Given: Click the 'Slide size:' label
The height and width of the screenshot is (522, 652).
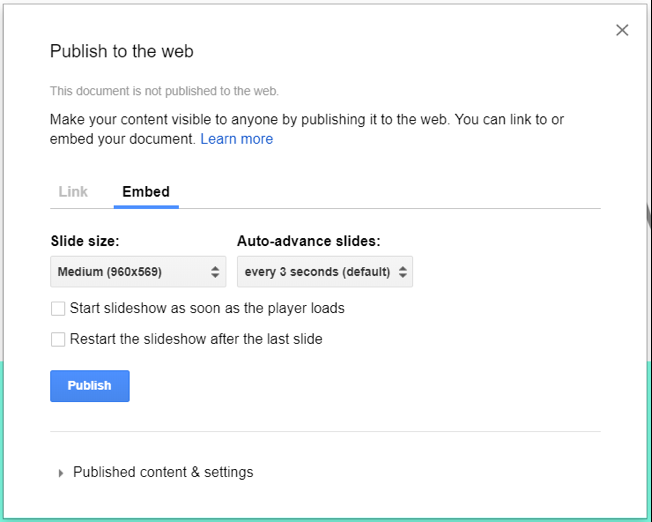Looking at the screenshot, I should (85, 241).
